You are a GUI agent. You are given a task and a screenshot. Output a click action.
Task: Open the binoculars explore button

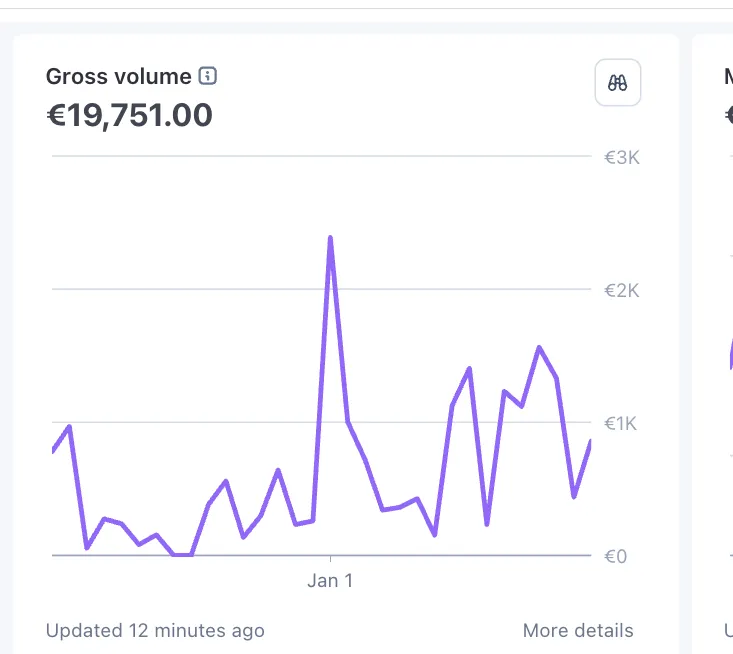[x=618, y=83]
